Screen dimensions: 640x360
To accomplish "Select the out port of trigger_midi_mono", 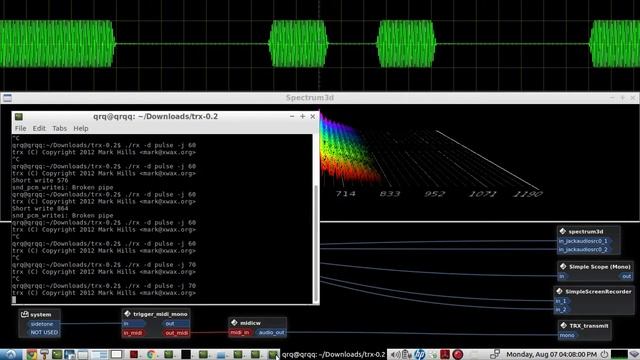I will pyautogui.click(x=176, y=324).
